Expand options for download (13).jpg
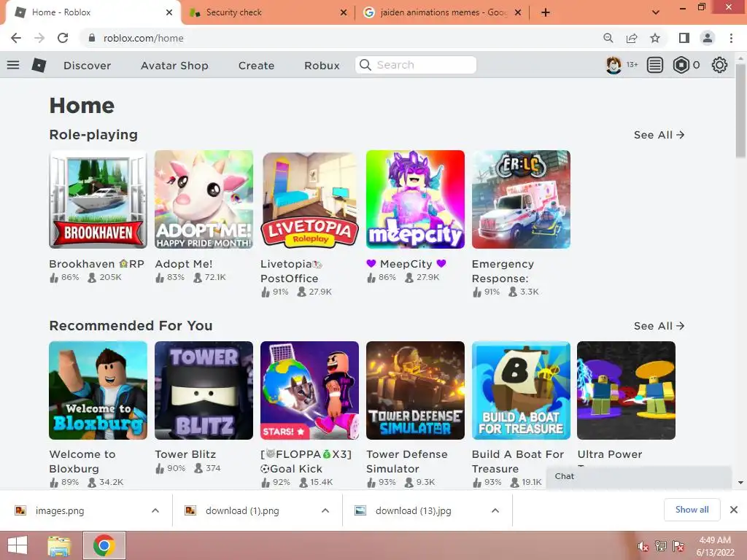Viewport: 747px width, 560px height. pyautogui.click(x=495, y=510)
